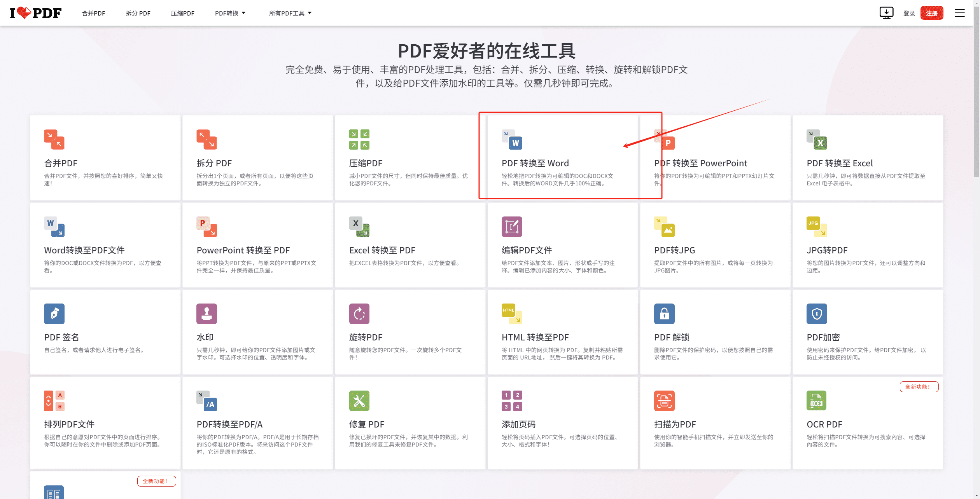Viewport: 980px width, 499px height.
Task: Open the Word转换至PDF文件 title text
Action: (x=84, y=250)
